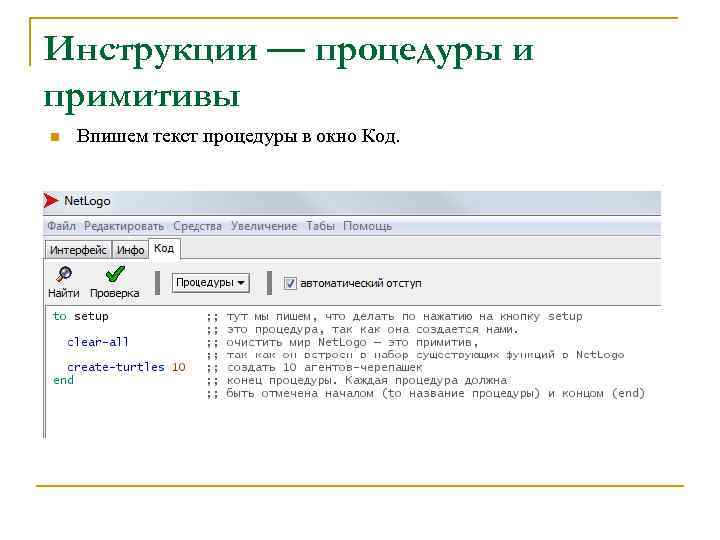Click the NetLogo window title text
Image resolution: width=720 pixels, height=540 pixels.
(87, 201)
